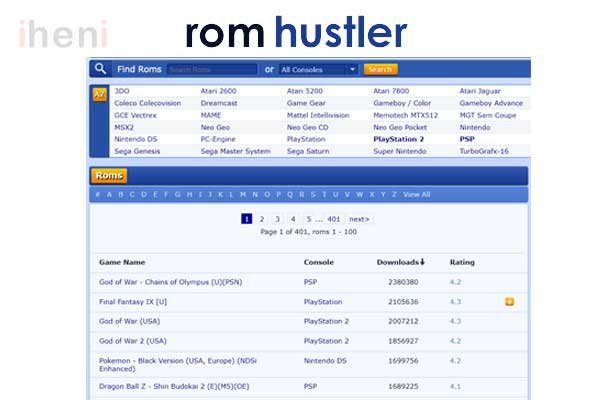Click the magnifying glass search icon
Viewport: 600px width, 400px height.
tap(100, 69)
